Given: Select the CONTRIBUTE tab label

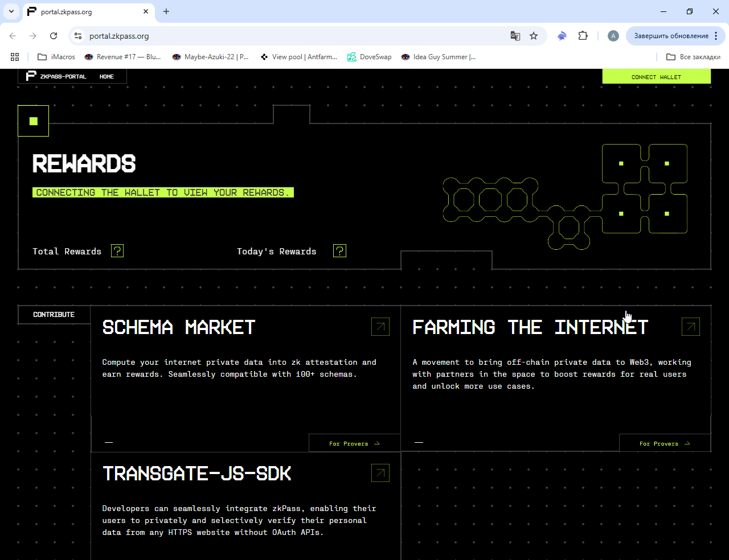Looking at the screenshot, I should (x=54, y=315).
